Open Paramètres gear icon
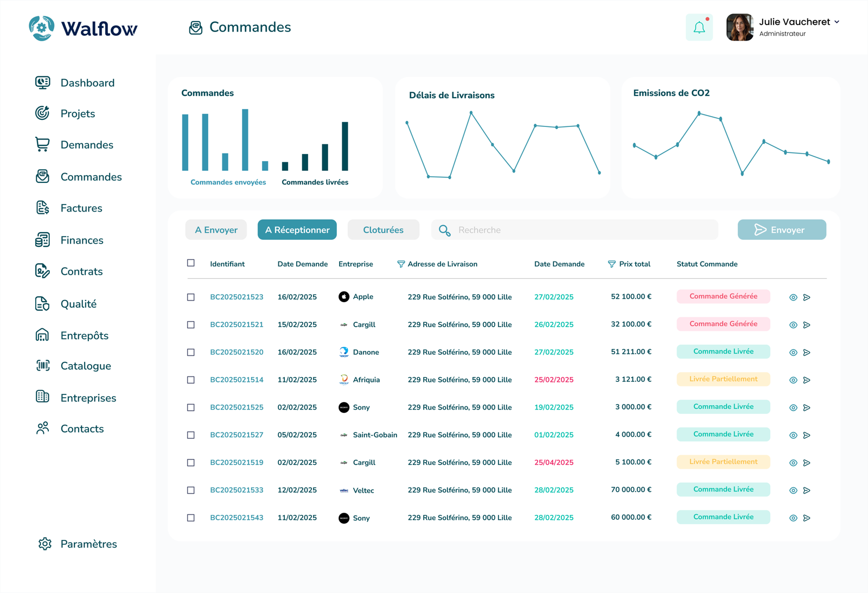The height and width of the screenshot is (593, 868). click(x=45, y=544)
